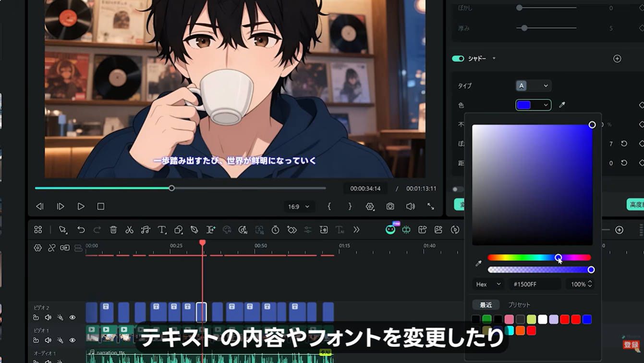Stop playback with the square stop button
This screenshot has height=363, width=644.
tap(101, 206)
